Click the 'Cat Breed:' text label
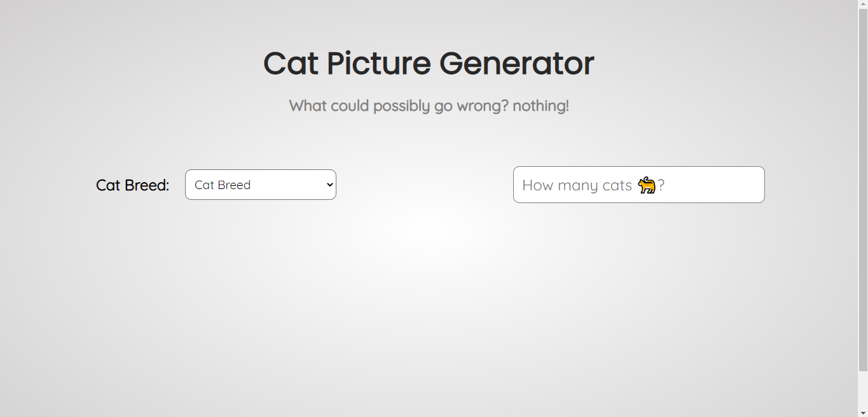 point(132,185)
